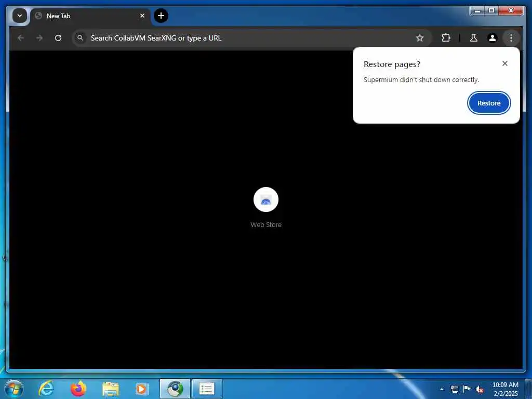Go back using the back arrow
The height and width of the screenshot is (399, 532).
(x=21, y=38)
